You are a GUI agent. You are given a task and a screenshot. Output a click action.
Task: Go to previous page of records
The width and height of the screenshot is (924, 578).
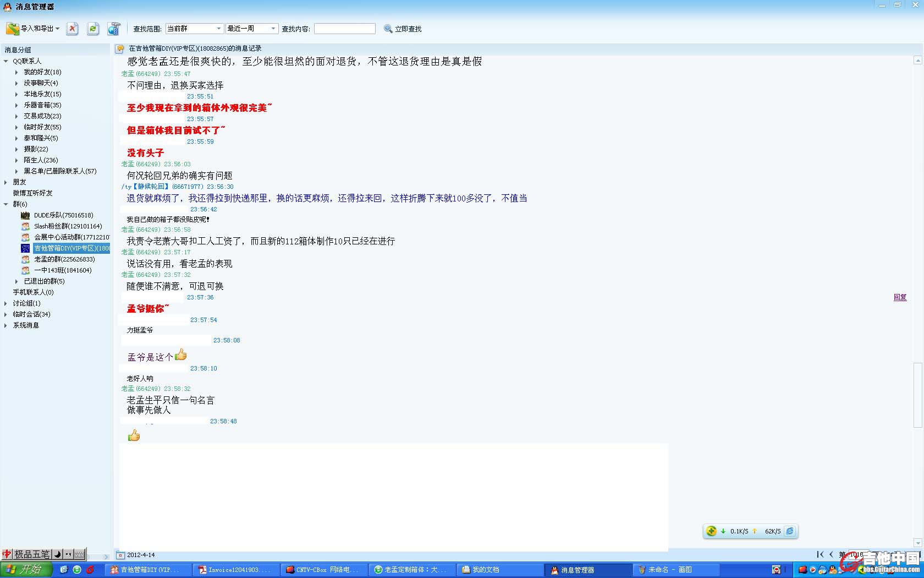coord(831,554)
